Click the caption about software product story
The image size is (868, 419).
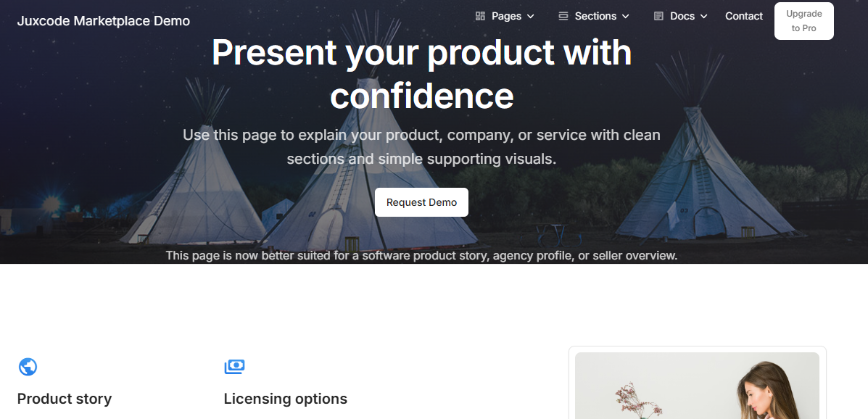[x=421, y=255]
